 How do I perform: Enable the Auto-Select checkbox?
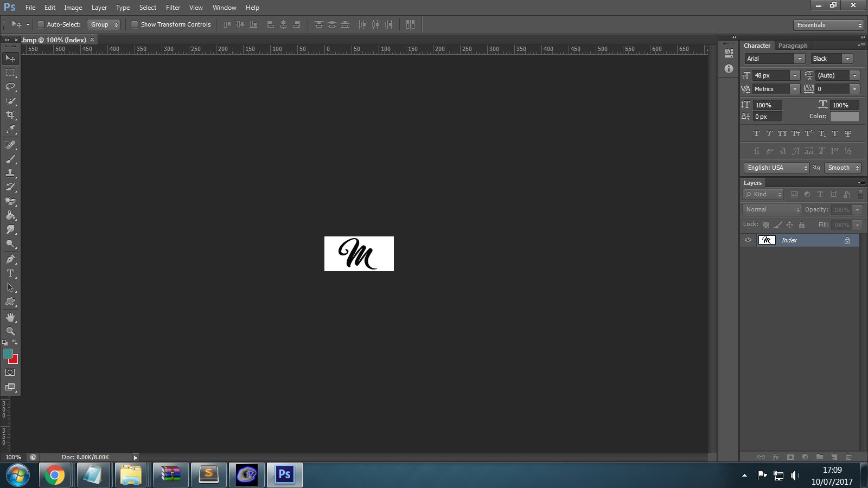tap(40, 24)
